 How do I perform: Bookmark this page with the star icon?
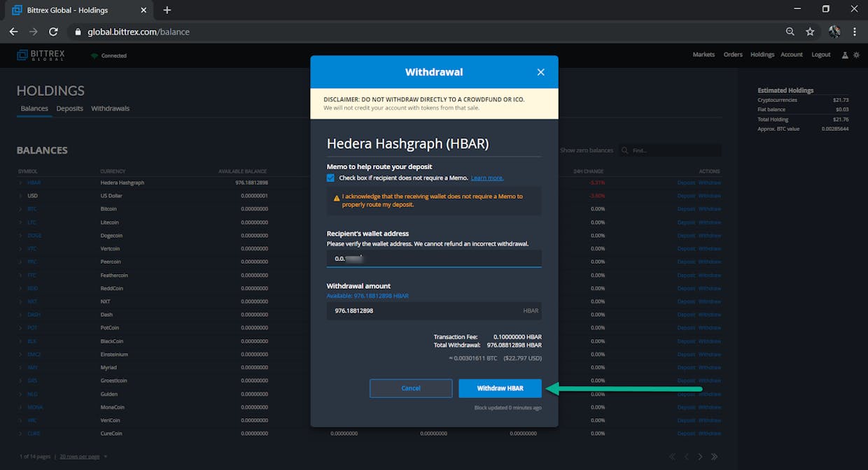(x=810, y=31)
